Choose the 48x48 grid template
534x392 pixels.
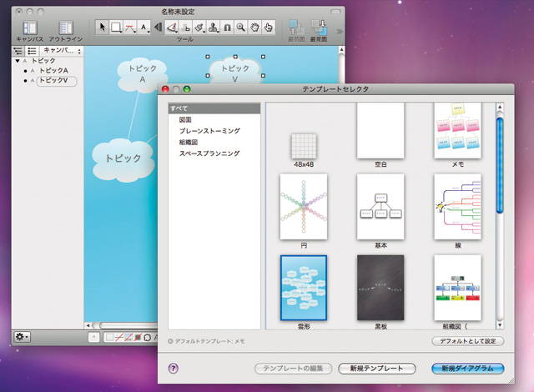tap(304, 146)
